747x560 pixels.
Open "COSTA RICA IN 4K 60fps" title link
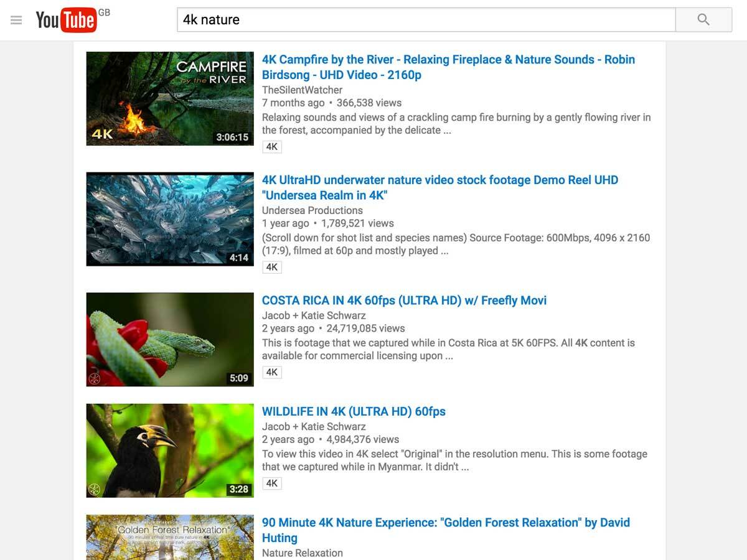click(404, 301)
